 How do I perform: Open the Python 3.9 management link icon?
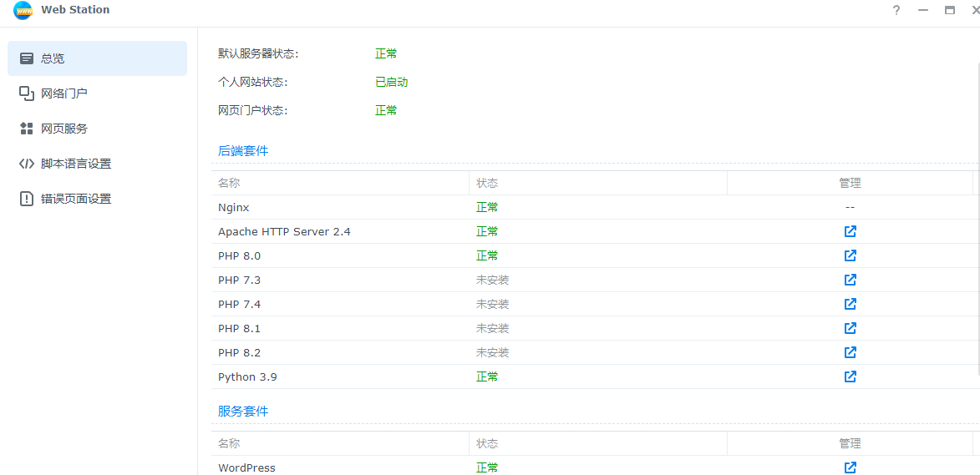pos(850,376)
